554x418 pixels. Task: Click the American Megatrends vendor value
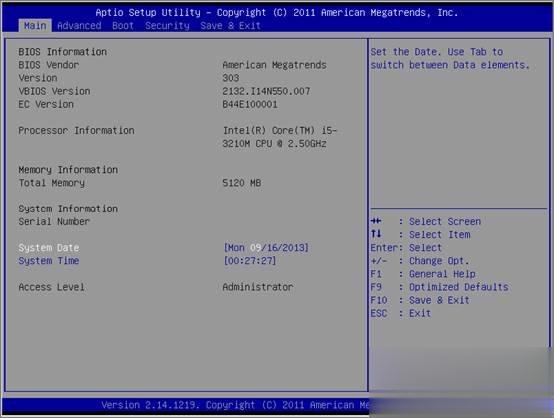[x=275, y=65]
